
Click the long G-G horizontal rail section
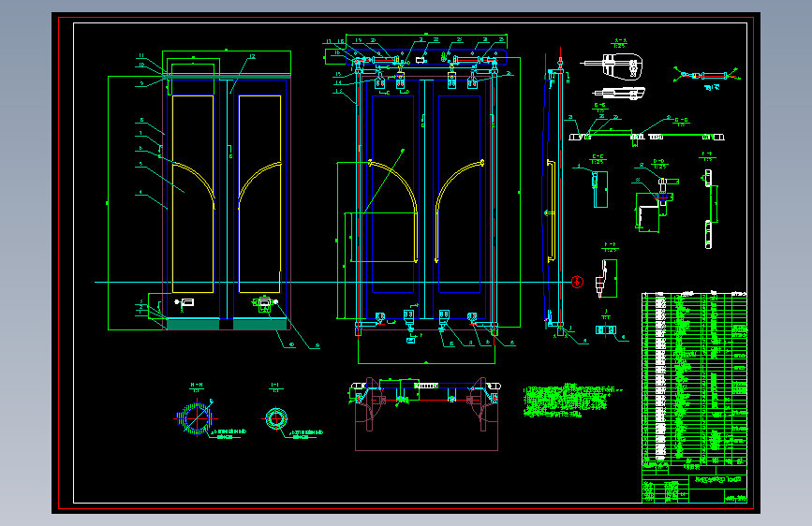646,137
